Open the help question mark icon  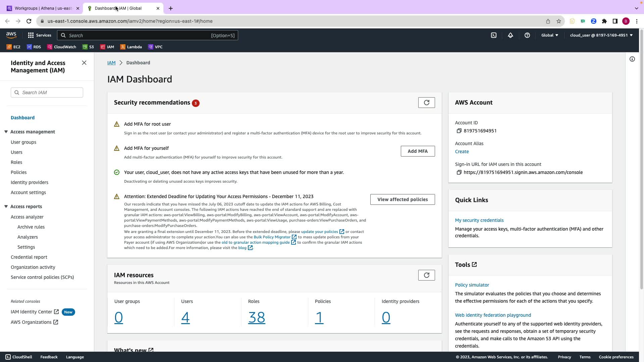pos(527,35)
